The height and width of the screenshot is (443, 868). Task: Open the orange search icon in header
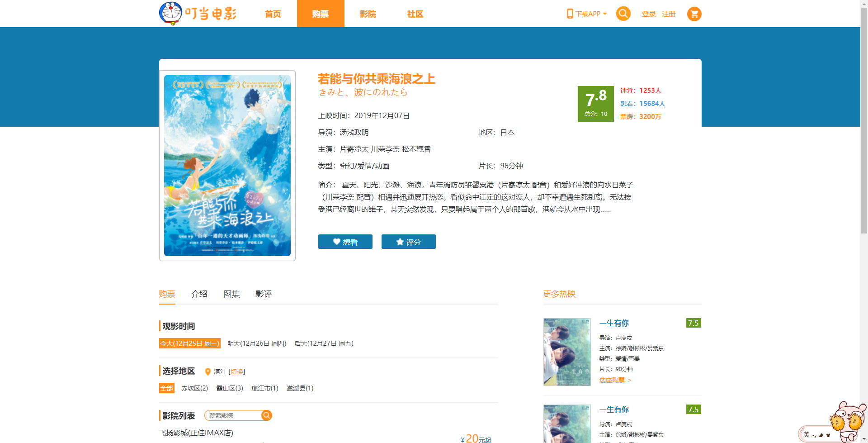(623, 14)
